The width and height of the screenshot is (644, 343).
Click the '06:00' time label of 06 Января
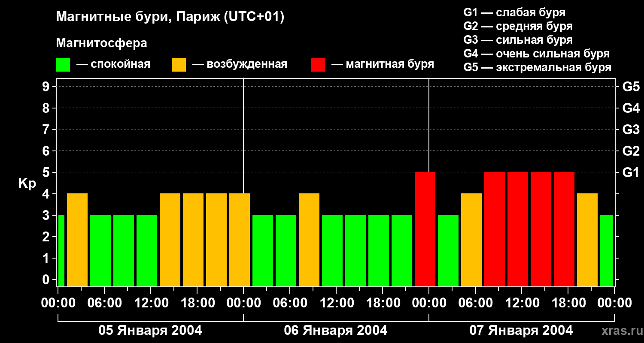pos(290,303)
